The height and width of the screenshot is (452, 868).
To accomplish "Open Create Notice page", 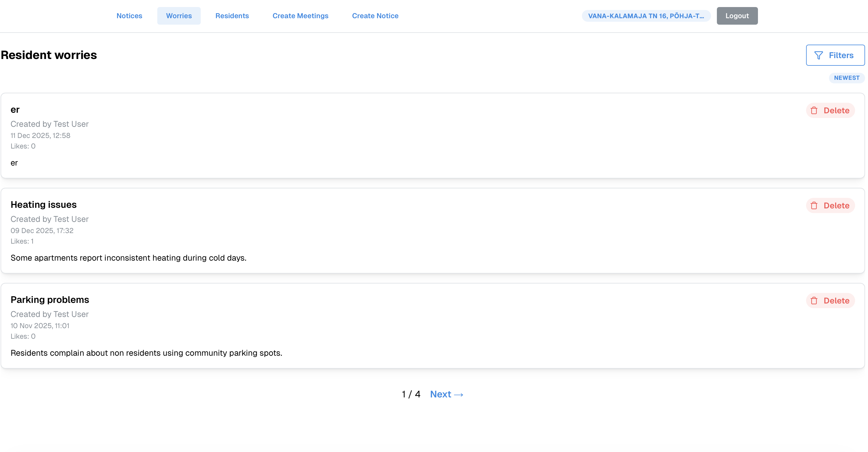I will 375,16.
